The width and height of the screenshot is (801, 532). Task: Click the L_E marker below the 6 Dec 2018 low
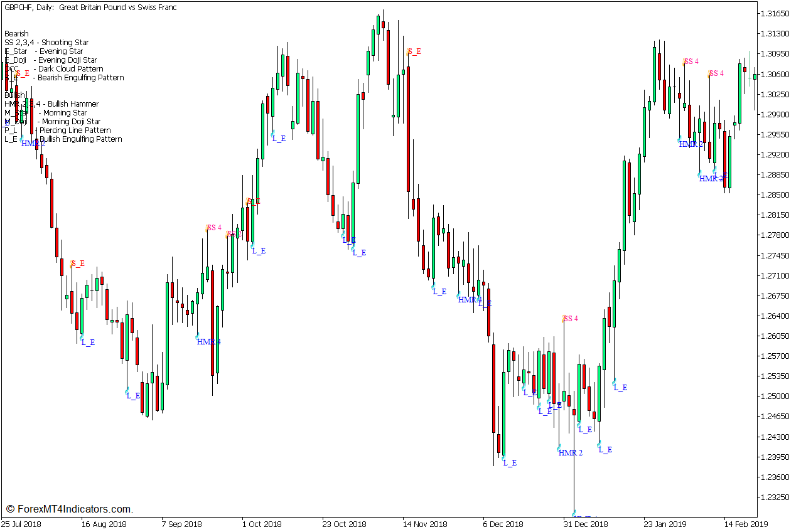click(510, 463)
